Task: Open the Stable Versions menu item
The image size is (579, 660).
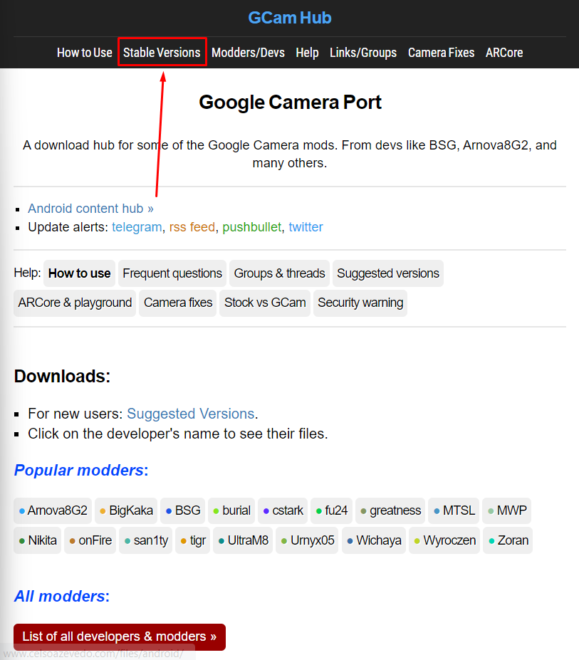Action: [x=162, y=53]
